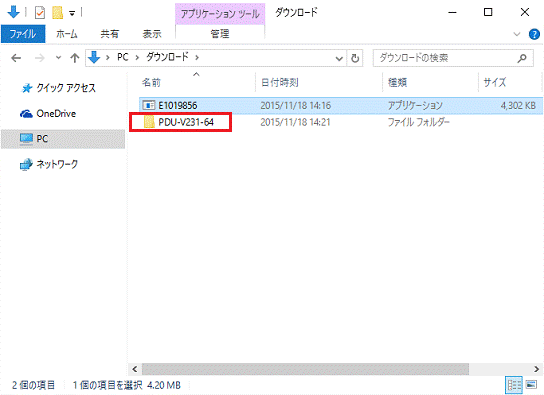544x395 pixels.
Task: Expand the chevron between PC and ダウンロード
Action: point(137,58)
